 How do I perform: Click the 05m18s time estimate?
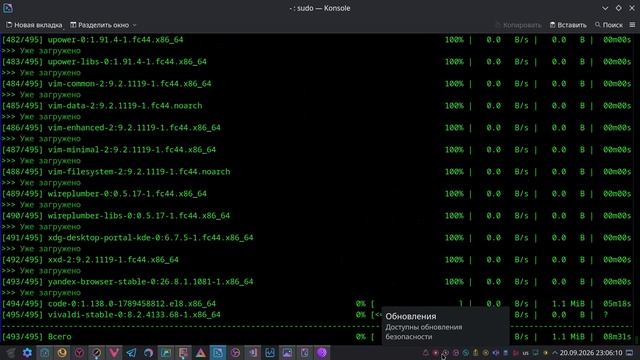[x=617, y=304]
